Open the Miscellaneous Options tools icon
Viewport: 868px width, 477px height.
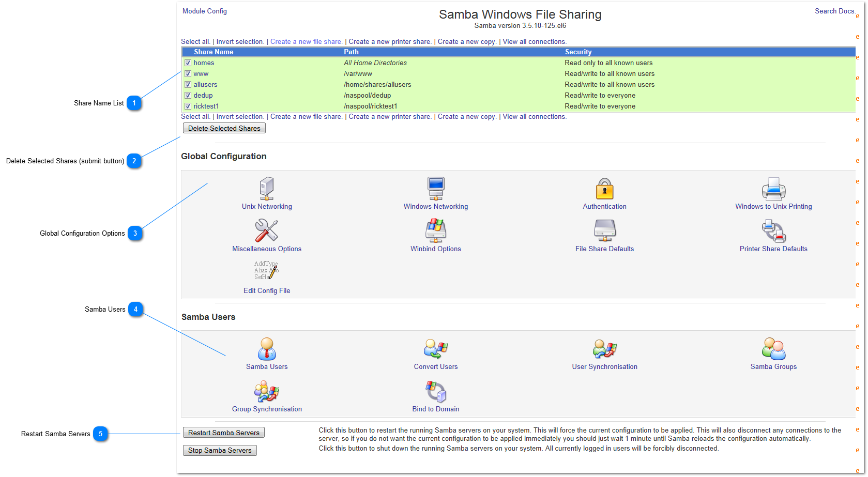tap(267, 230)
